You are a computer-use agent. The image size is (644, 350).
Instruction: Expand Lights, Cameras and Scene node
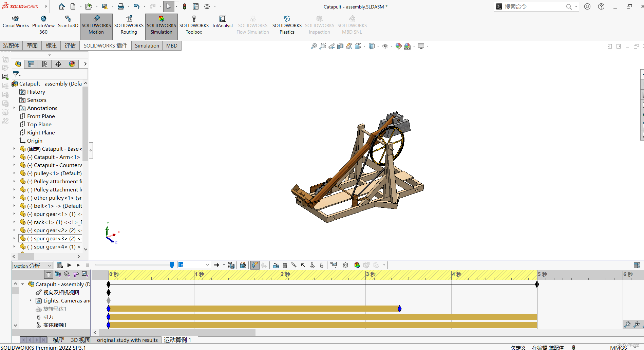pos(31,300)
